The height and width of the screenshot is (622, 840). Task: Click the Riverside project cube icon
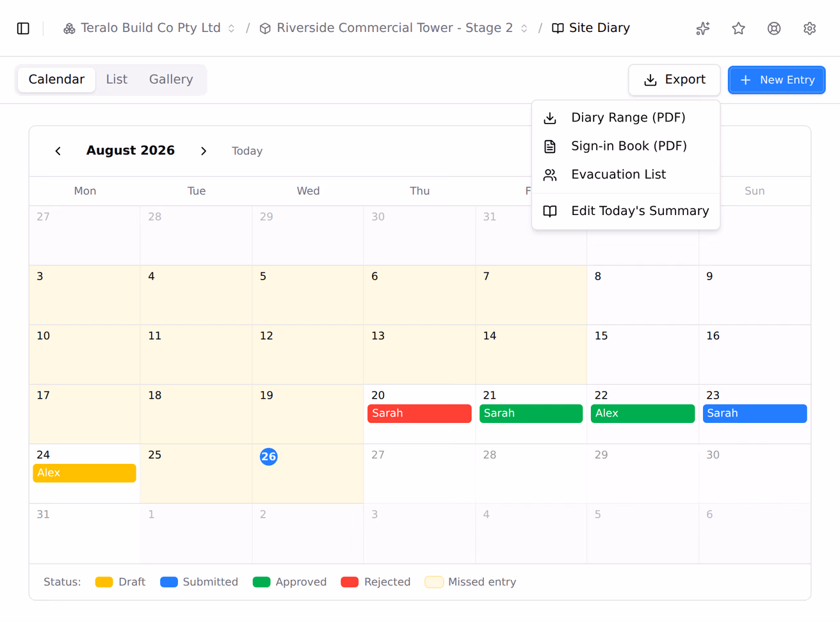click(x=265, y=28)
